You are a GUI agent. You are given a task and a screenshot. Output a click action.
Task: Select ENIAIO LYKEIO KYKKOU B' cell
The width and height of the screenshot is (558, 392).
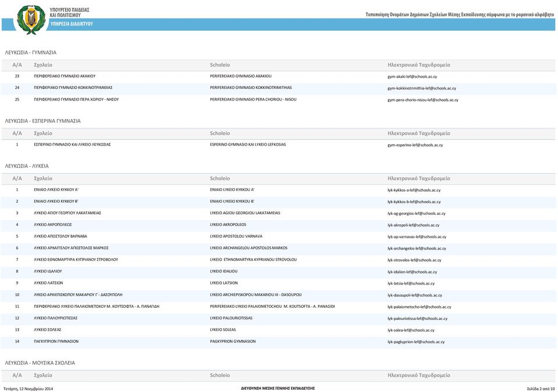[x=232, y=202]
